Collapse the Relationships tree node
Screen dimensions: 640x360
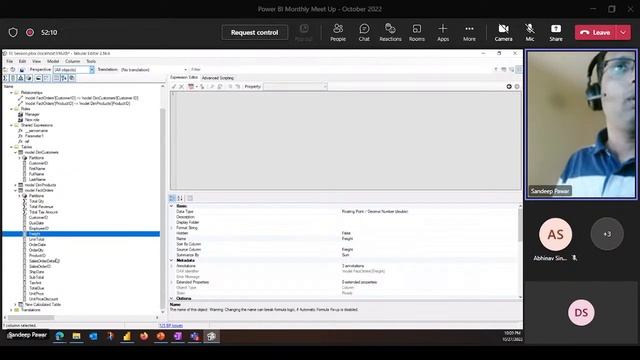pos(11,93)
